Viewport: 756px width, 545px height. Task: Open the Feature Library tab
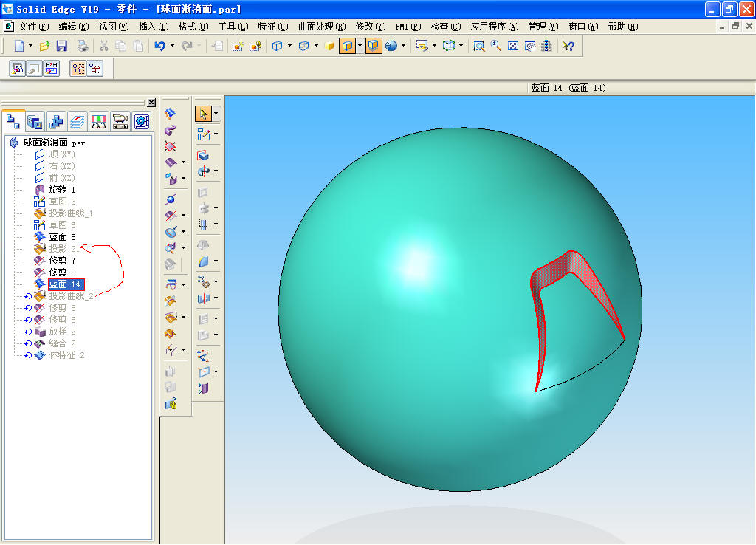pyautogui.click(x=35, y=122)
